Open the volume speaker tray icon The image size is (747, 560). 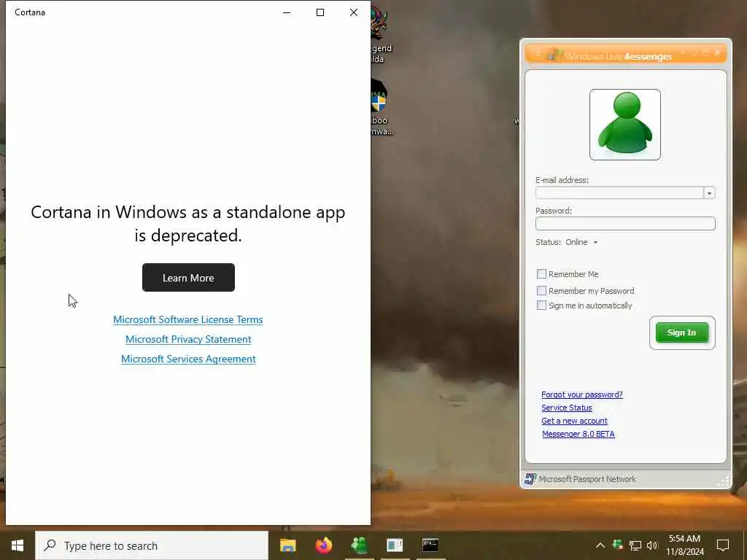[651, 545]
